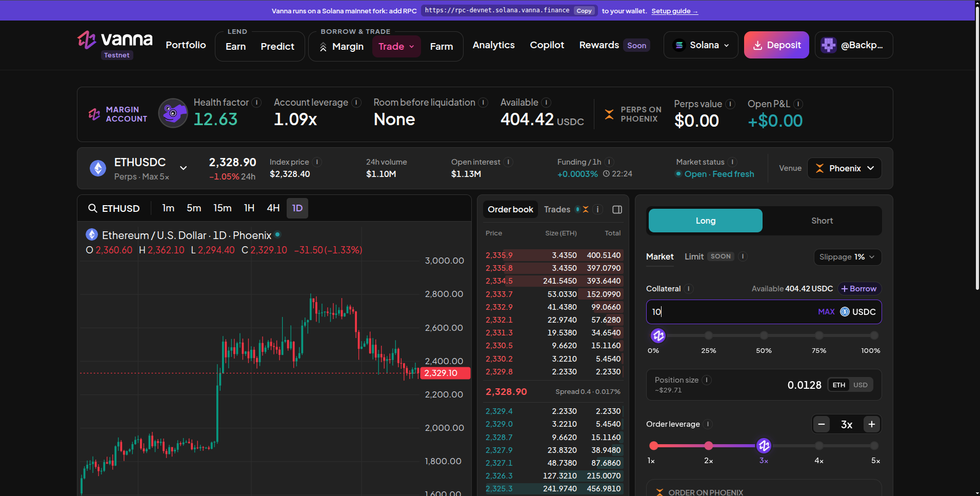Switch to the Trades tab
Image resolution: width=980 pixels, height=496 pixels.
tap(557, 209)
